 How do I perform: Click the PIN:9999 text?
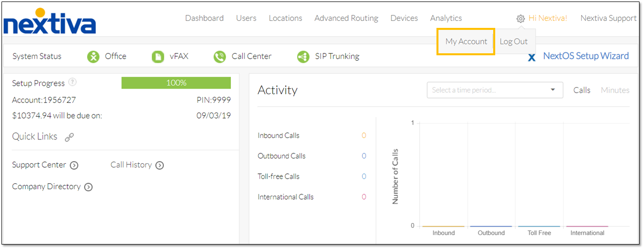214,100
